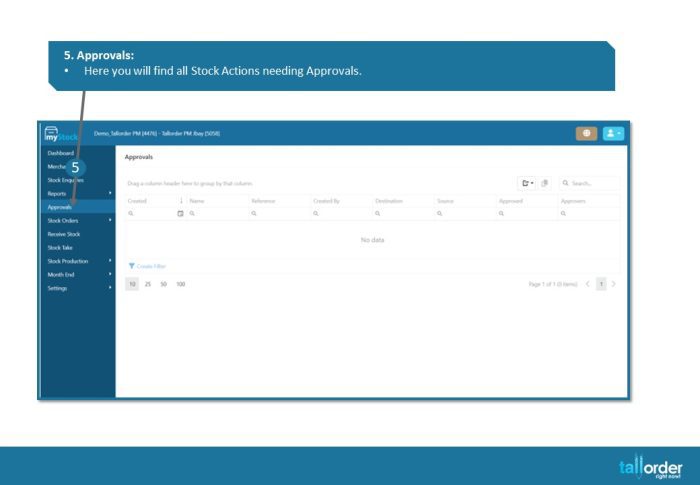Expand the Reports sidebar menu arrow
This screenshot has height=485, width=700.
coord(110,193)
